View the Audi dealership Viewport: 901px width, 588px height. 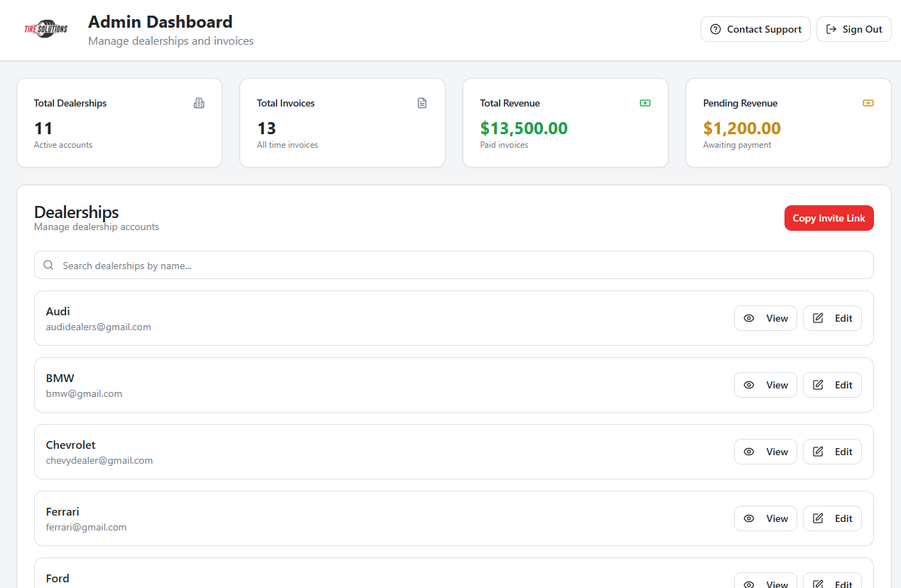click(x=765, y=318)
